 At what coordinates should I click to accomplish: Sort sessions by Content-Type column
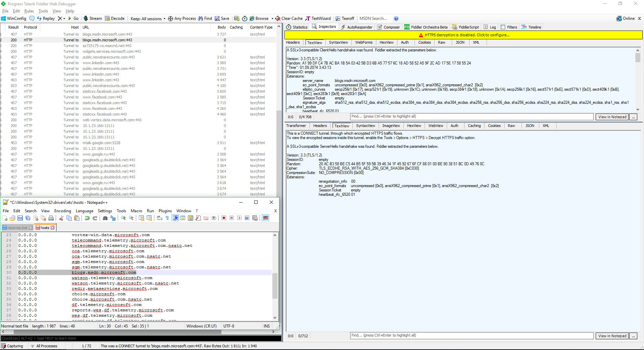[x=261, y=27]
